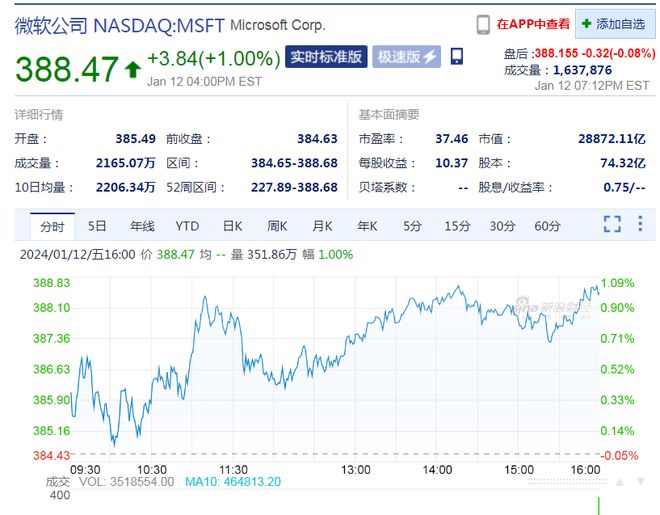Click the 前收盘 value 384.63
660x515 pixels.
tap(317, 138)
